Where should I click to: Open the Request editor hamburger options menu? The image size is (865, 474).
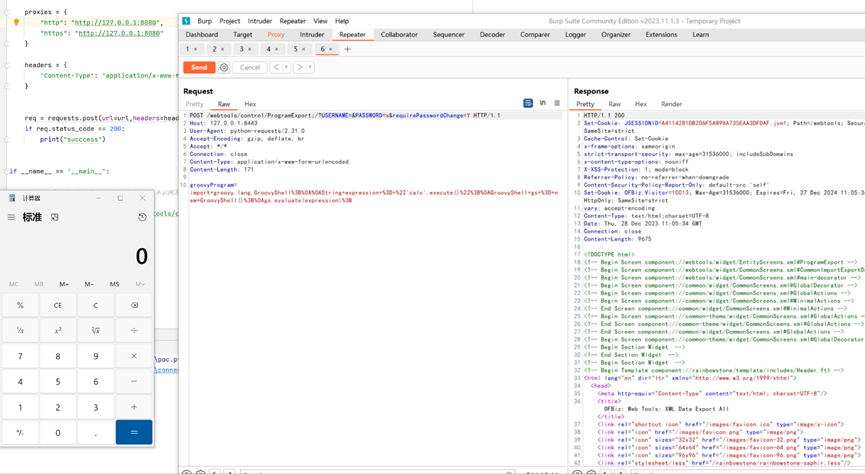coord(557,103)
